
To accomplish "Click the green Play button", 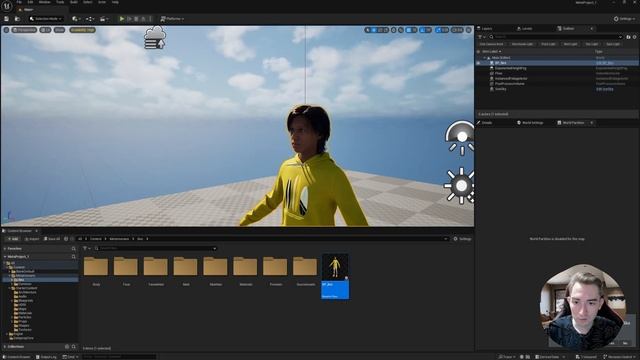I will (122, 19).
